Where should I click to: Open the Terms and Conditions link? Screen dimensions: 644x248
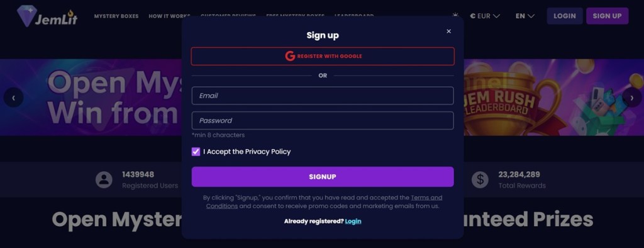(324, 202)
